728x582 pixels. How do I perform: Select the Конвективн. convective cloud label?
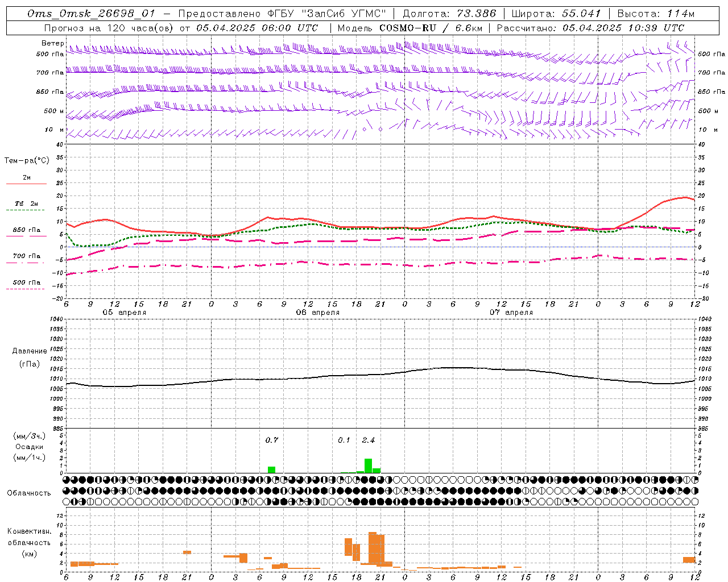[x=30, y=531]
